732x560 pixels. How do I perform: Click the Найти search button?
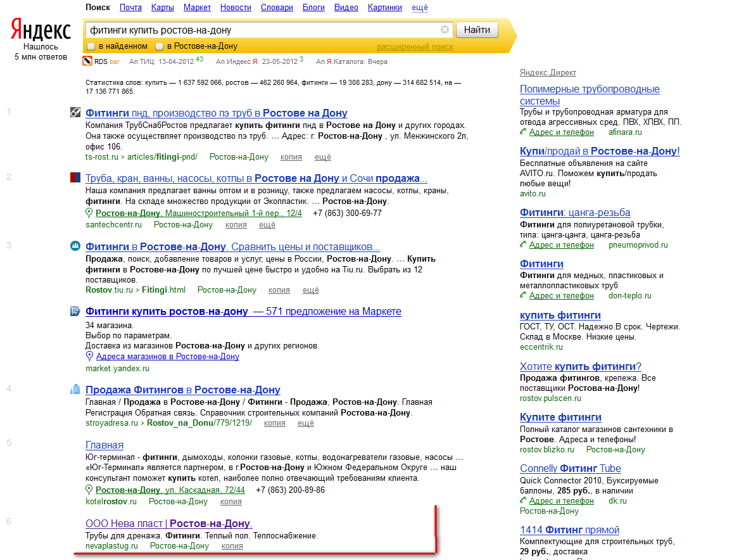(477, 30)
